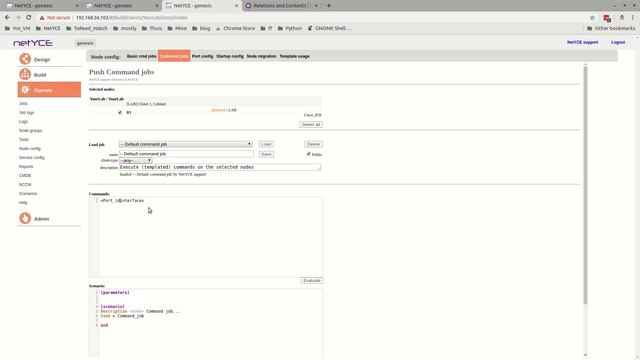640x360 pixels.
Task: Click the Load button
Action: pos(266,144)
